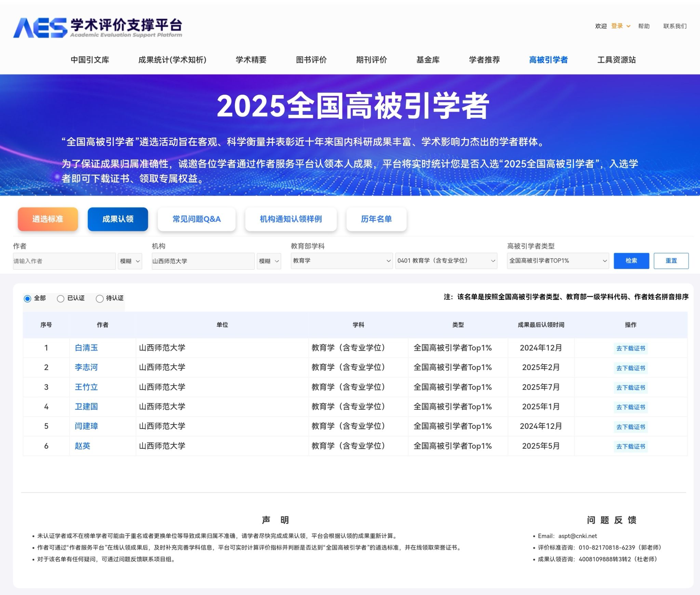Open the 全国高被引学者TOP1% type dropdown
700x595 pixels.
point(558,261)
